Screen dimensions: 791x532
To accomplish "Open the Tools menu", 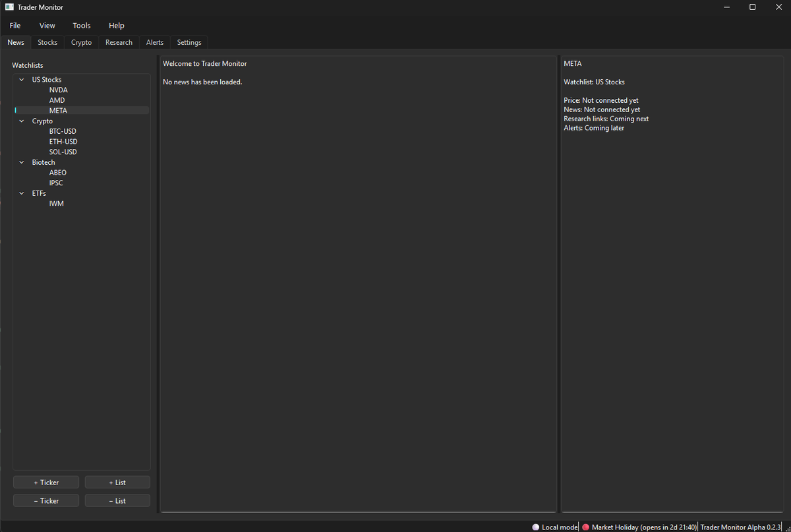I will click(82, 26).
